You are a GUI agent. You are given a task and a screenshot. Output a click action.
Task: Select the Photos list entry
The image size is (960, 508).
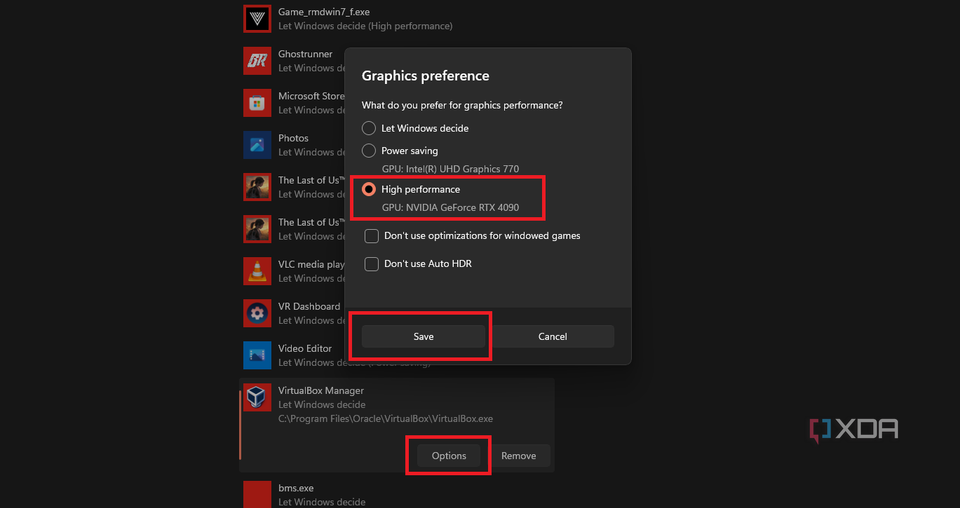coord(397,145)
